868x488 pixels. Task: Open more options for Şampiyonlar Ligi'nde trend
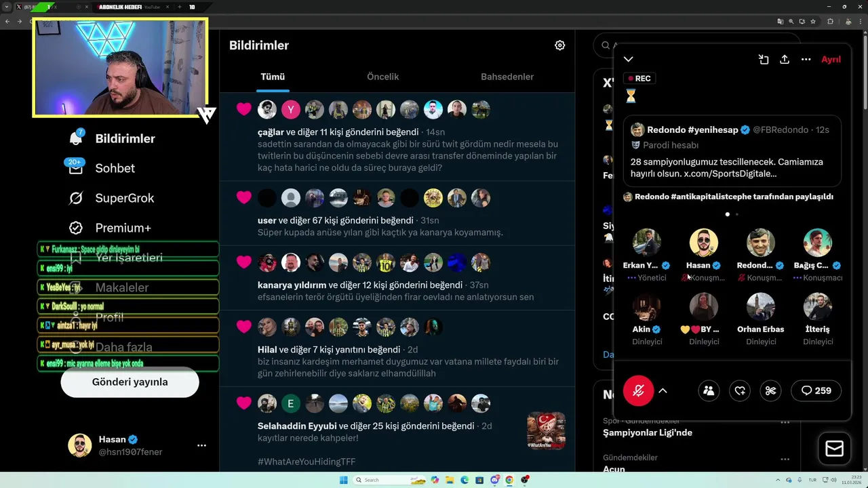pyautogui.click(x=785, y=422)
